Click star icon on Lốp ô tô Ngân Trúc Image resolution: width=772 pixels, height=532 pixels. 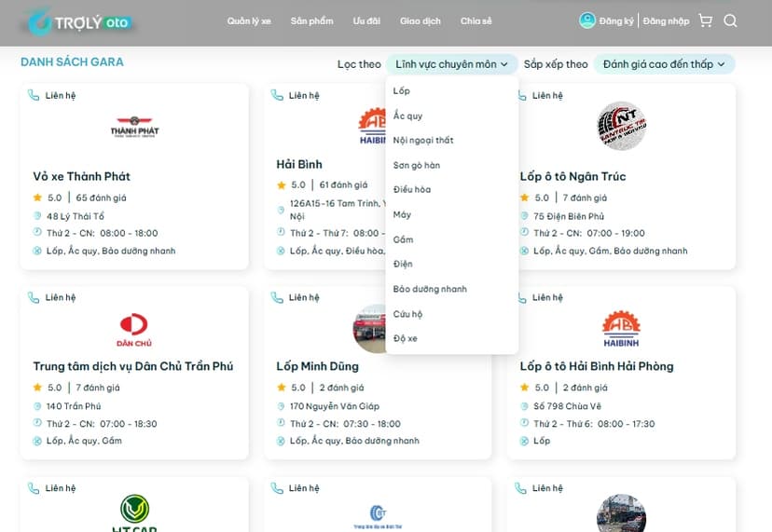tap(524, 198)
